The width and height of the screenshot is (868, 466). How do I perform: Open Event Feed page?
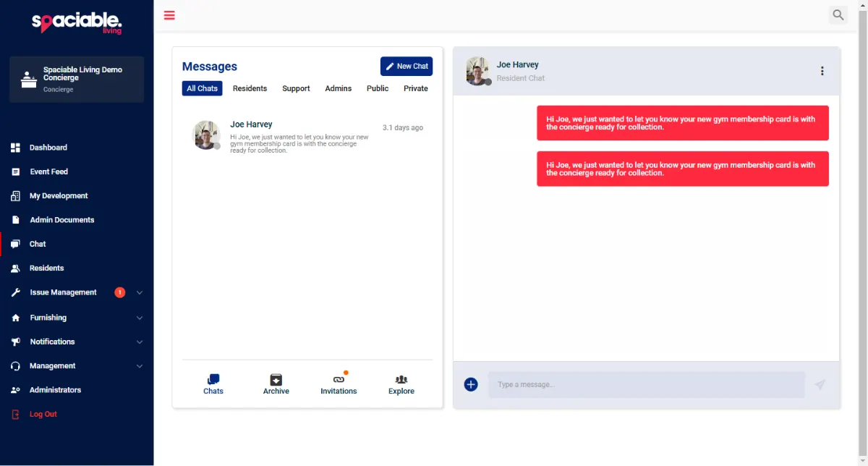tap(48, 172)
